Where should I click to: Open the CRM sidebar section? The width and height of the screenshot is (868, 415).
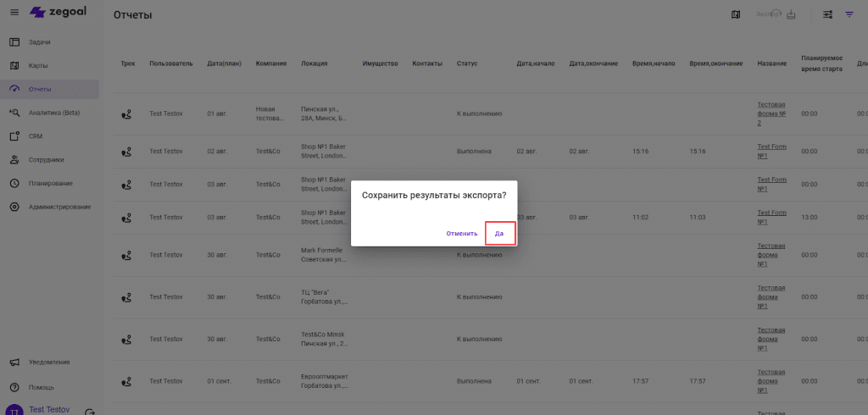tap(36, 136)
